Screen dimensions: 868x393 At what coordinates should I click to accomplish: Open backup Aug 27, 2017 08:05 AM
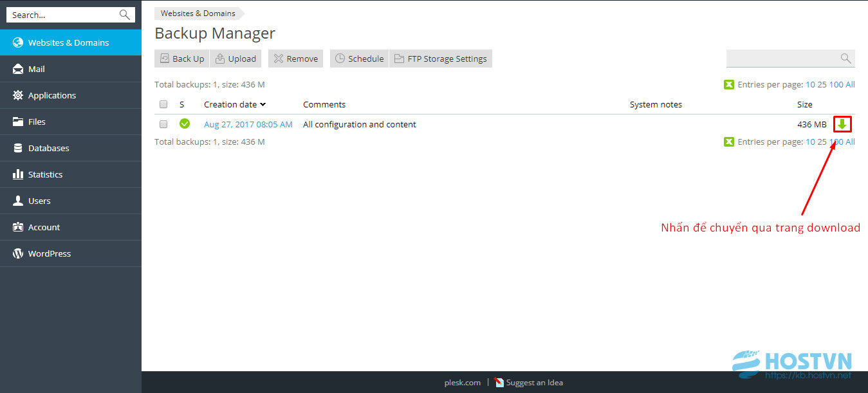click(248, 124)
